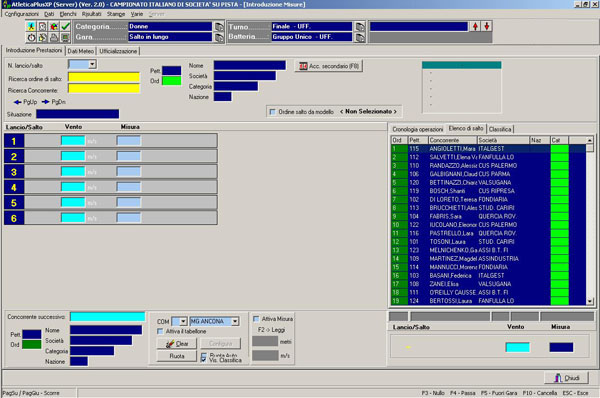This screenshot has height=398, width=600.
Task: Open the Dati menu
Action: 49,14
